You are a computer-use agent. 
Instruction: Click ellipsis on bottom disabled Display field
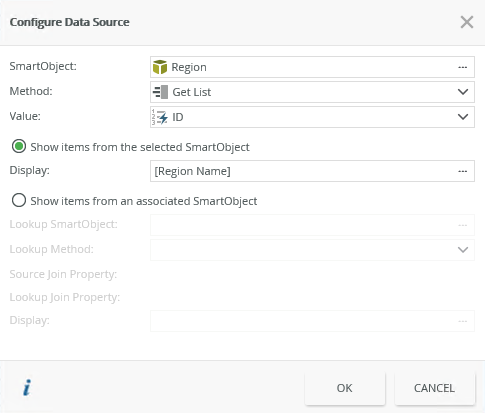coord(462,321)
